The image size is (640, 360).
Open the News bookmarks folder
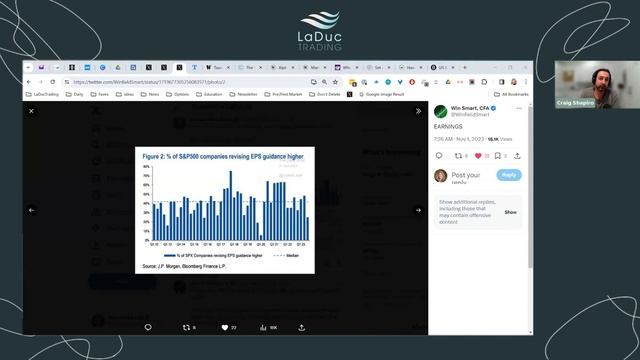(150, 94)
